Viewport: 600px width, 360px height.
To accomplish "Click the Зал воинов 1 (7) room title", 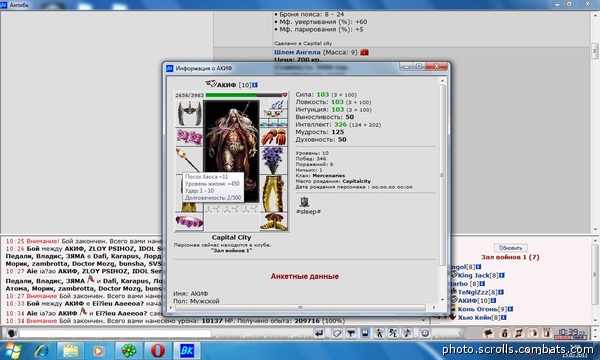I will 510,257.
